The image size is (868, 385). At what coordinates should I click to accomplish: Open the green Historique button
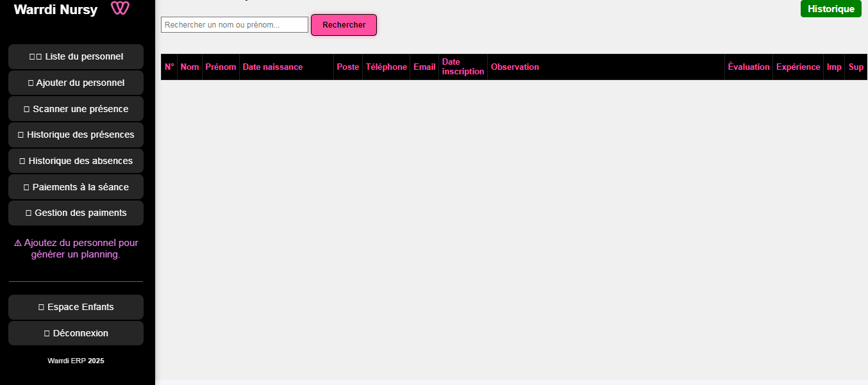[x=831, y=10]
